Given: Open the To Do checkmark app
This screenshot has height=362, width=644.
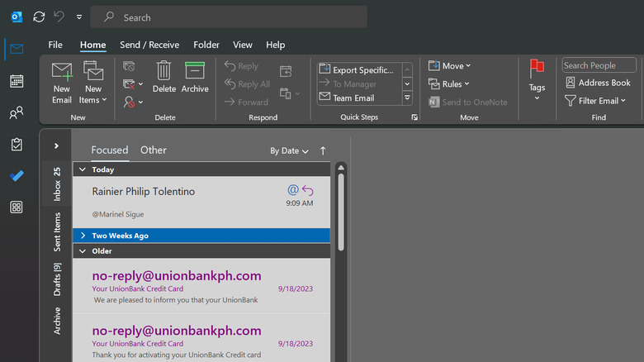Looking at the screenshot, I should coord(17,176).
